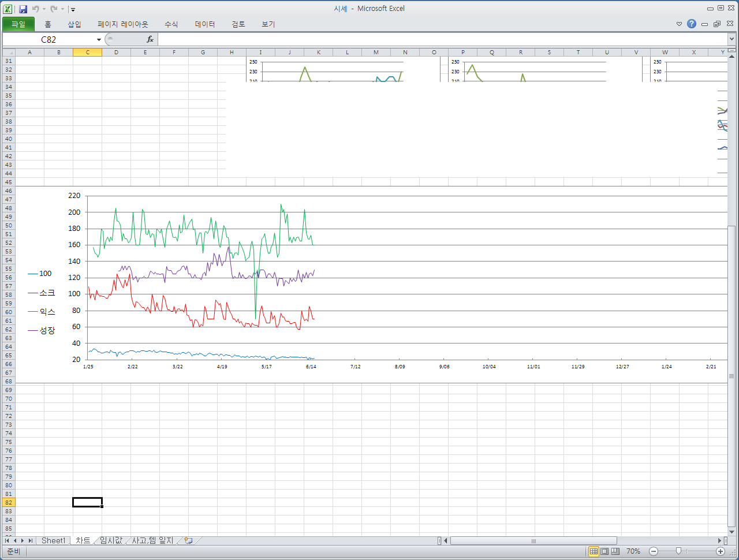The height and width of the screenshot is (560, 739).
Task: Open the 보기 (View) ribbon tab
Action: 268,24
